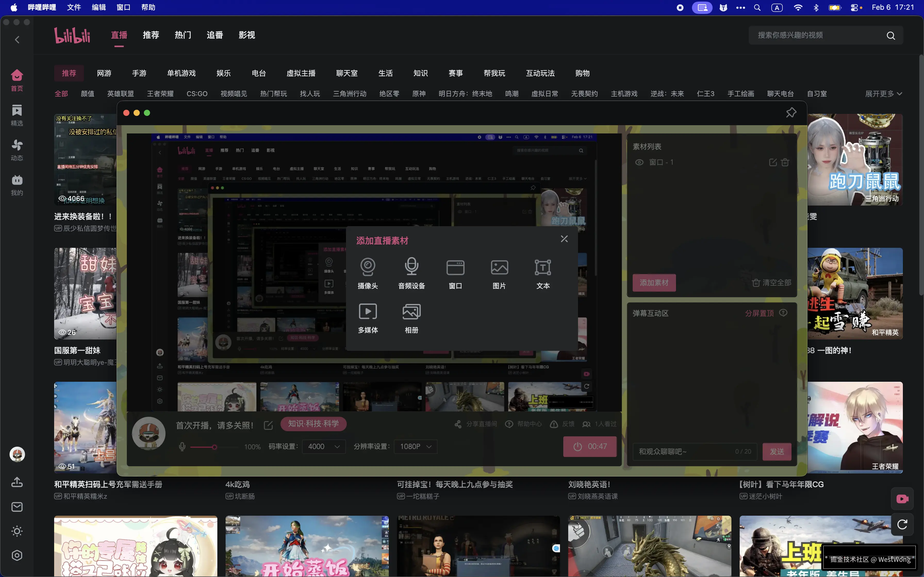Expand 展开更多 category list
The width and height of the screenshot is (924, 577).
click(x=883, y=94)
